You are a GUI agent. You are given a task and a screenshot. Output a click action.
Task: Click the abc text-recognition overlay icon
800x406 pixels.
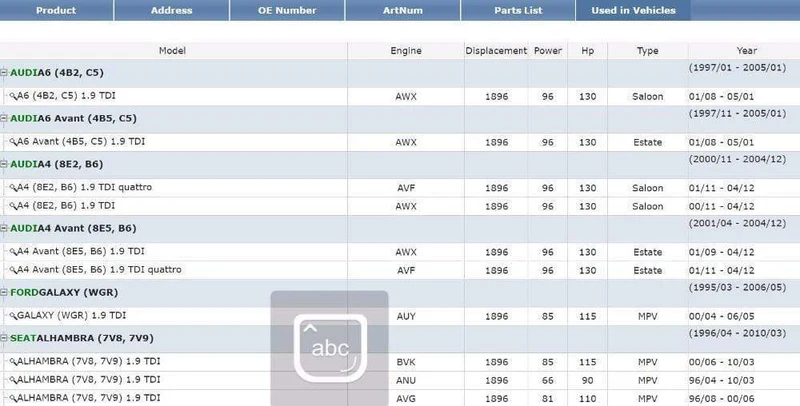point(330,348)
